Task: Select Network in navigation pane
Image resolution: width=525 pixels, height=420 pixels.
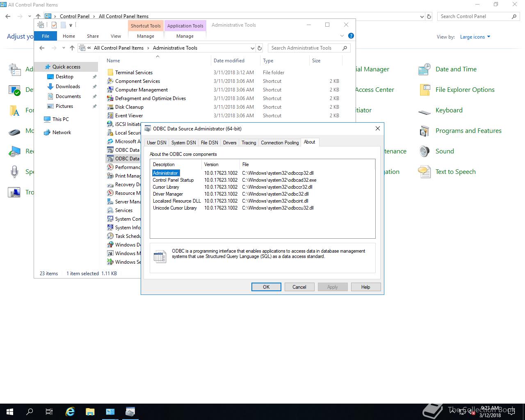Action: click(x=62, y=132)
